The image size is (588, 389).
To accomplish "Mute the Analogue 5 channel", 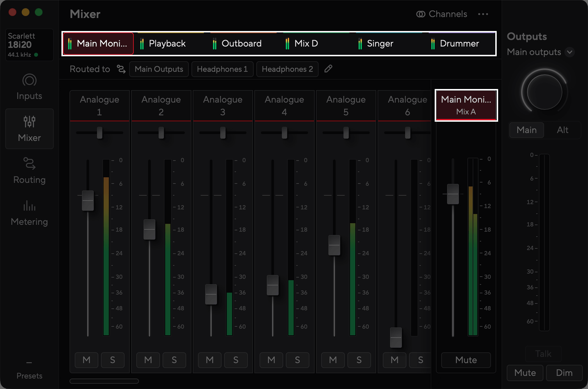I will pos(333,360).
